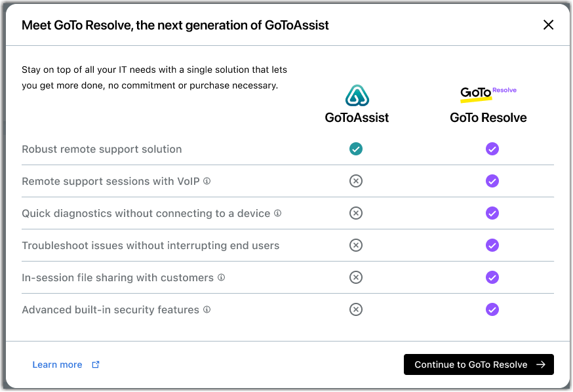Click GoTo Resolve checkmark for file sharing row
The width and height of the screenshot is (573, 392).
[x=492, y=277]
